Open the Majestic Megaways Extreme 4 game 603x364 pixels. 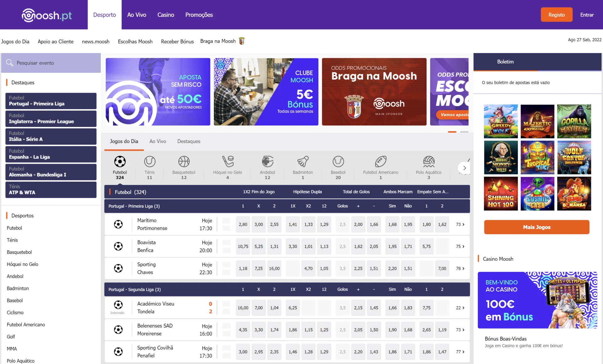pyautogui.click(x=537, y=121)
